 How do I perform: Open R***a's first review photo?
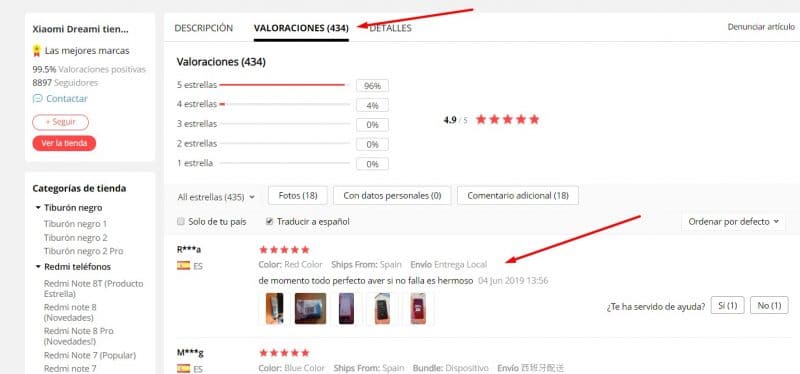coord(274,309)
